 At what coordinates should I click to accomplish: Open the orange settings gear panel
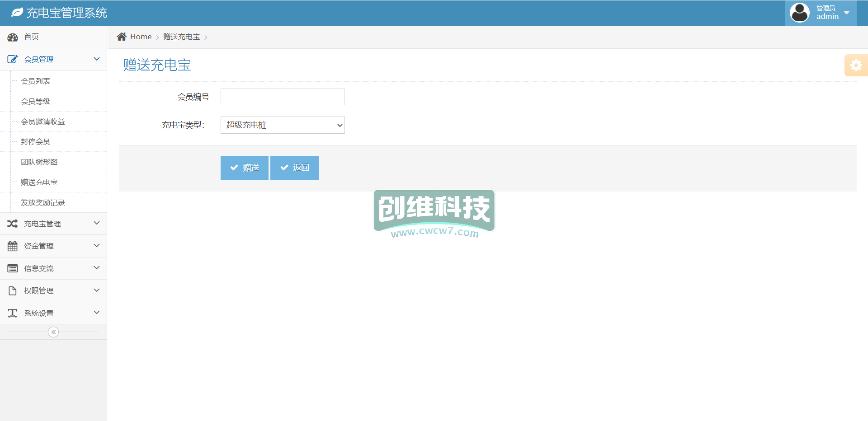856,65
